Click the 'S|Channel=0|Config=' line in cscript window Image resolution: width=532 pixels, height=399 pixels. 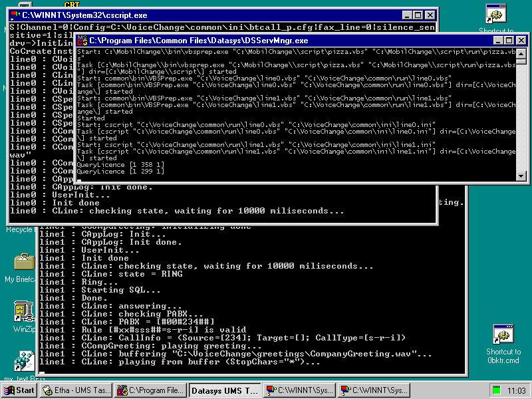click(x=222, y=27)
